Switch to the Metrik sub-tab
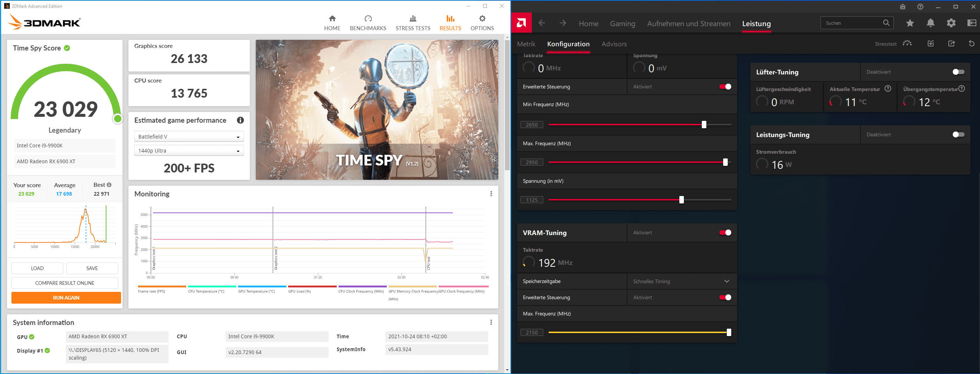 point(526,44)
